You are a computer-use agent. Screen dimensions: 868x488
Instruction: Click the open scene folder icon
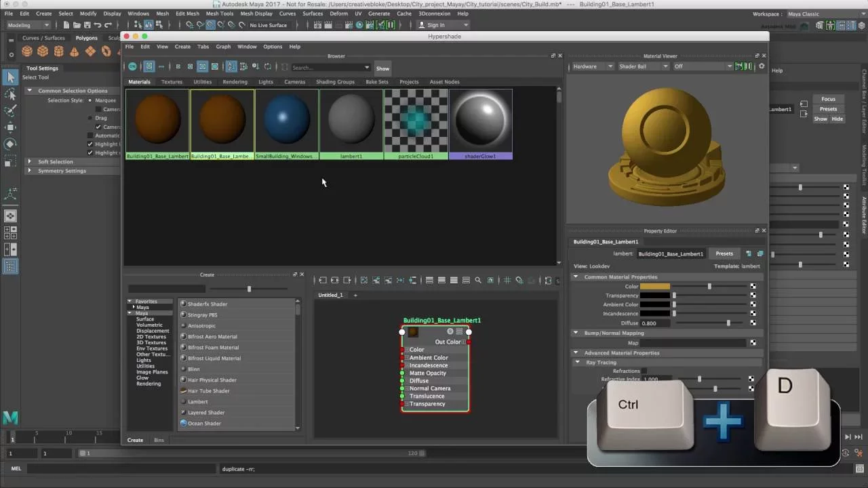click(77, 25)
